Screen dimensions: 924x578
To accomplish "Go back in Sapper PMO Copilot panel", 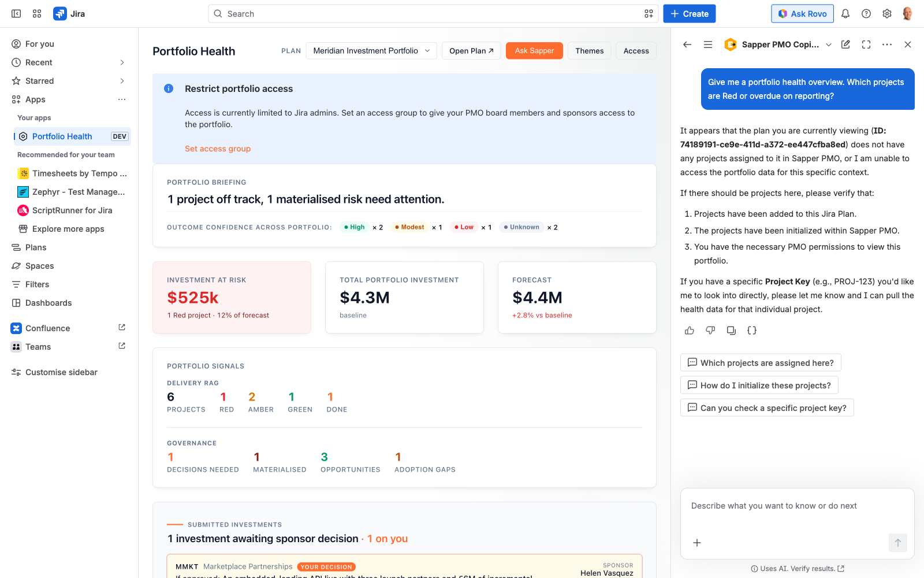I will [687, 45].
